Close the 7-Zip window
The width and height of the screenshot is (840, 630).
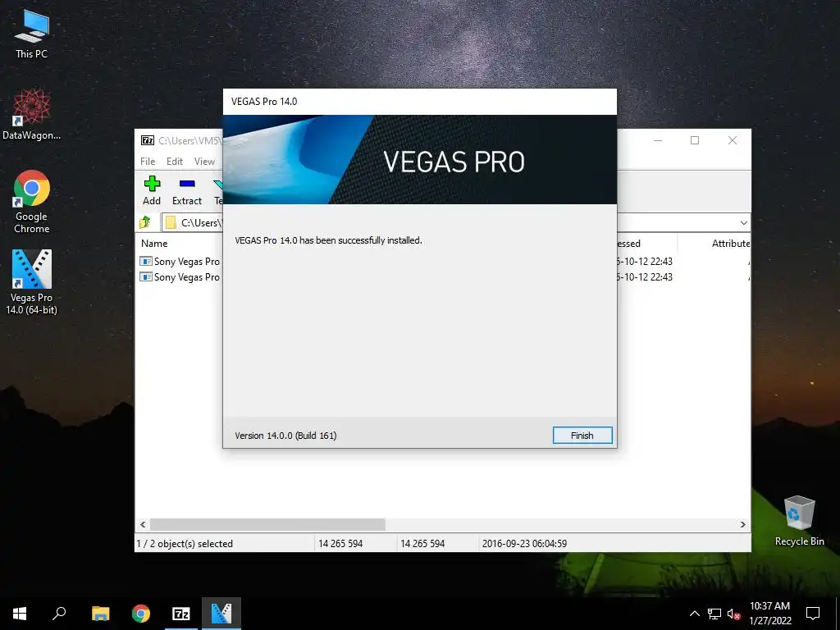[733, 140]
